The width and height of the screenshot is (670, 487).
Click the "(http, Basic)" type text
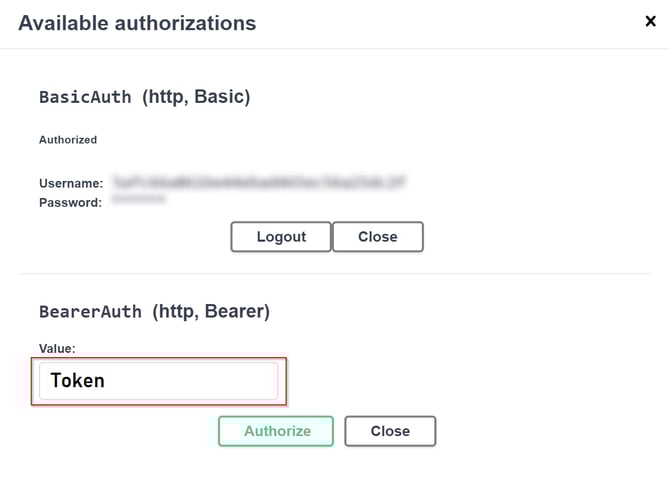point(196,97)
